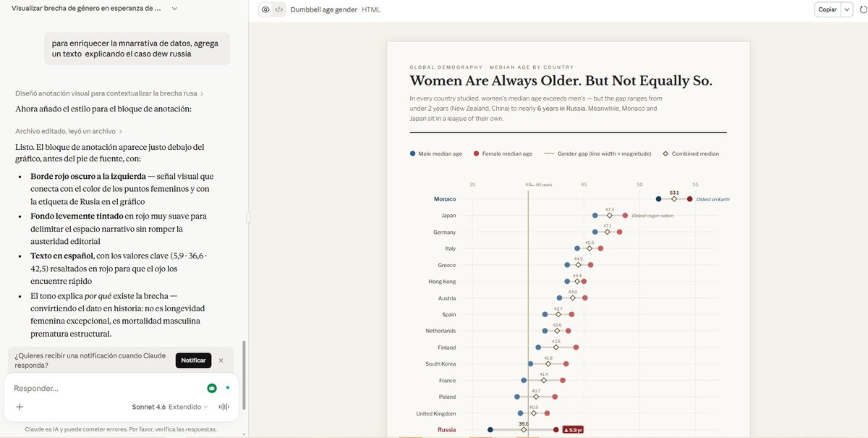This screenshot has height=438, width=868.
Task: Open the Sonnet 4.6 Extendido model selector
Action: (170, 407)
